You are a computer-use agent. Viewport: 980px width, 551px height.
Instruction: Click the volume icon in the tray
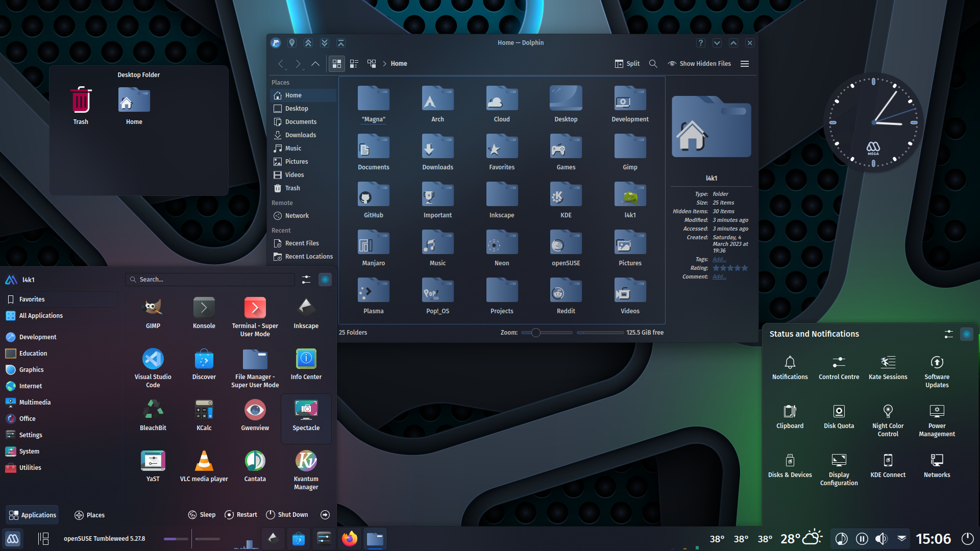[881, 539]
